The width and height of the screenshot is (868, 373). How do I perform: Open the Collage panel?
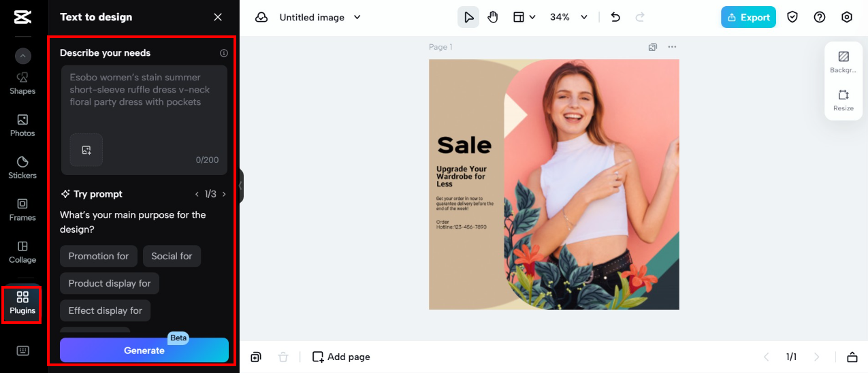pyautogui.click(x=22, y=252)
